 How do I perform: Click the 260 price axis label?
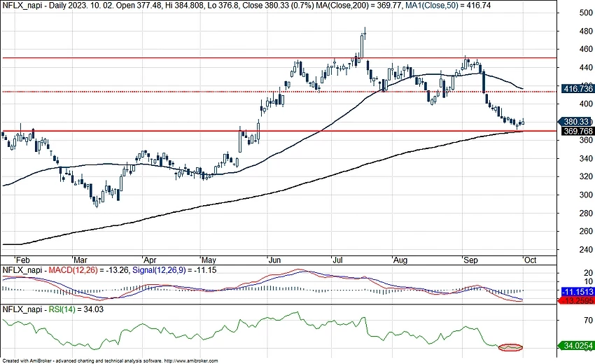coord(586,231)
